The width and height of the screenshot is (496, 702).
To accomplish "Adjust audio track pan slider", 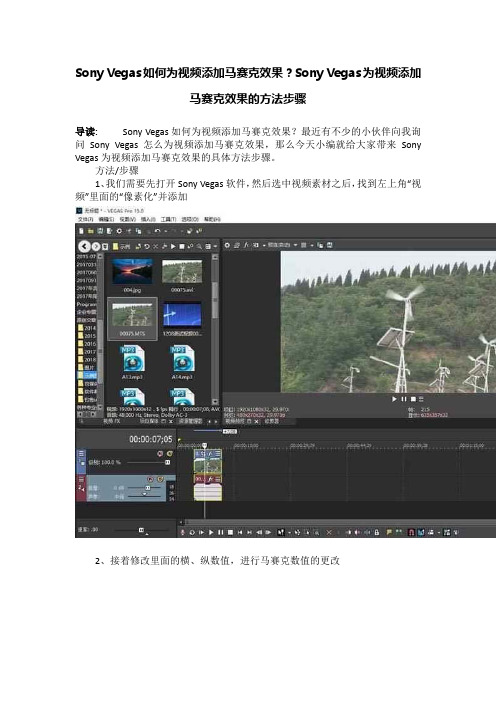I will coord(145,494).
